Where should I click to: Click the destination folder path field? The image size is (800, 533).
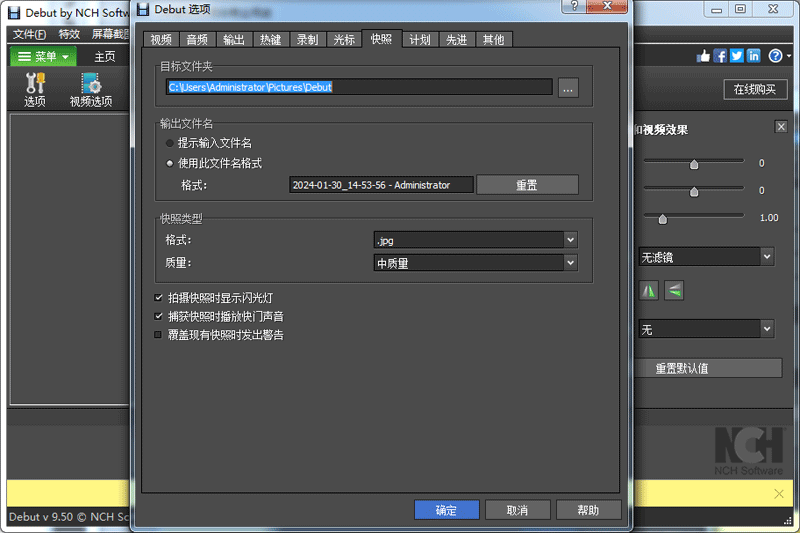pyautogui.click(x=359, y=87)
